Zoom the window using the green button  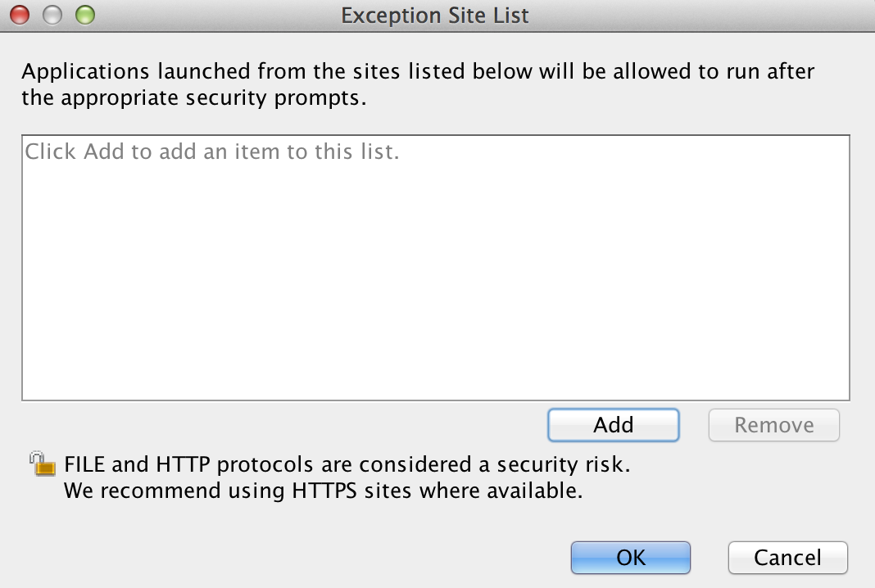[84, 14]
